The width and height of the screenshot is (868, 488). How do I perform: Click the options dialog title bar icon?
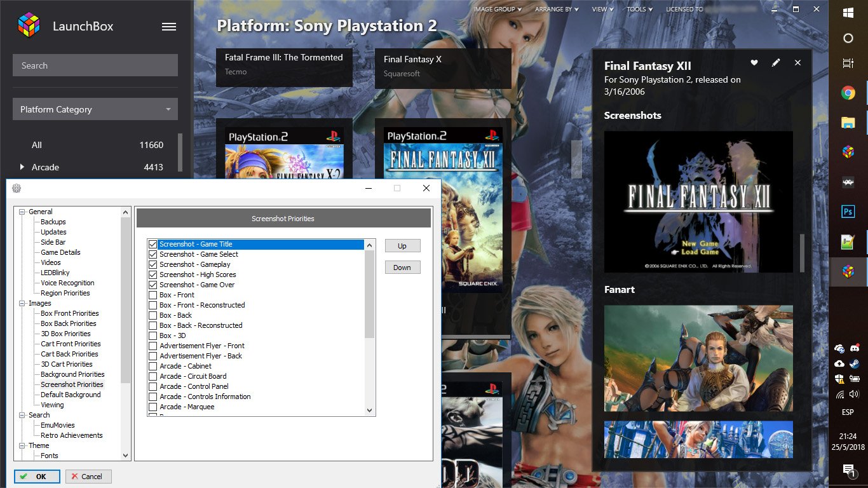click(x=17, y=188)
